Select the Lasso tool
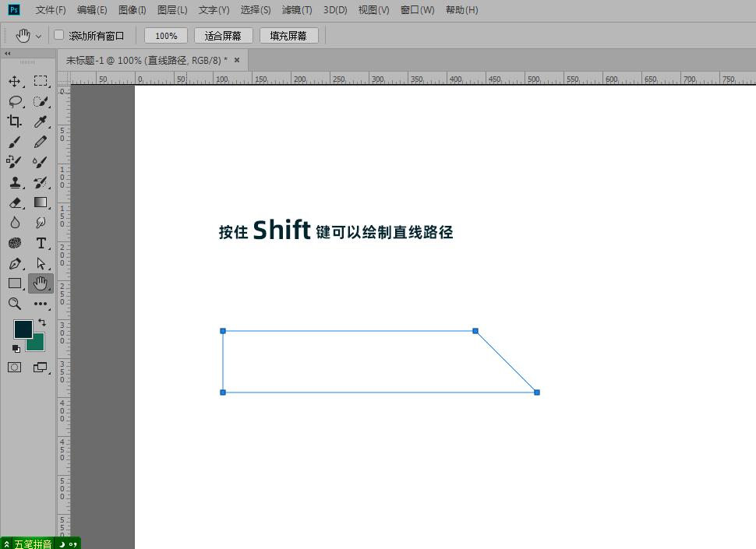Viewport: 756px width, 549px height. tap(15, 101)
